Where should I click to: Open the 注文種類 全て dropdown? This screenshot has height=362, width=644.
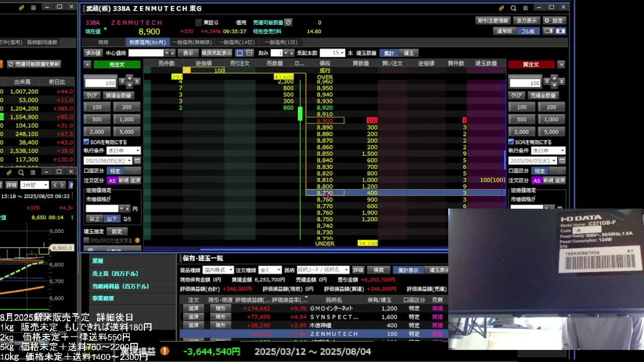pyautogui.click(x=270, y=270)
